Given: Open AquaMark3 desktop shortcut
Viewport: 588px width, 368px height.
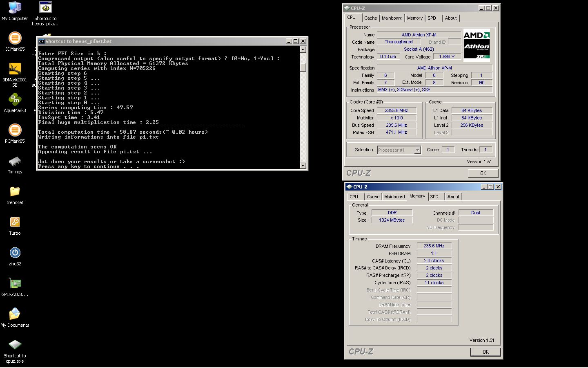Looking at the screenshot, I should pos(15,103).
